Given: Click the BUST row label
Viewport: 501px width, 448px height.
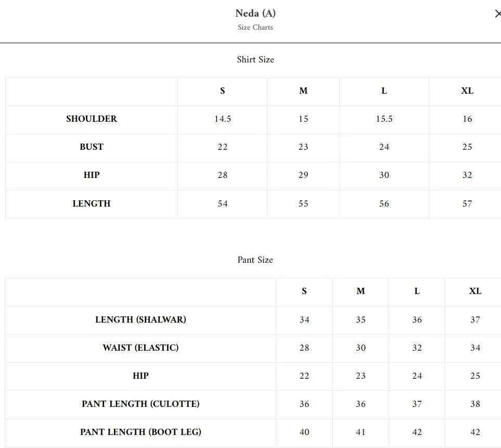Looking at the screenshot, I should (92, 147).
